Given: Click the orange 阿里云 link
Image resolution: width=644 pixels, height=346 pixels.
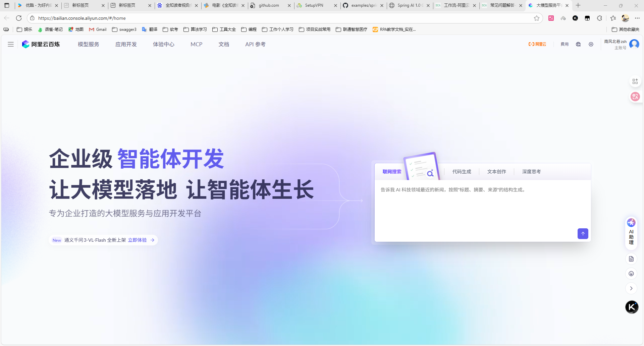Looking at the screenshot, I should [537, 44].
